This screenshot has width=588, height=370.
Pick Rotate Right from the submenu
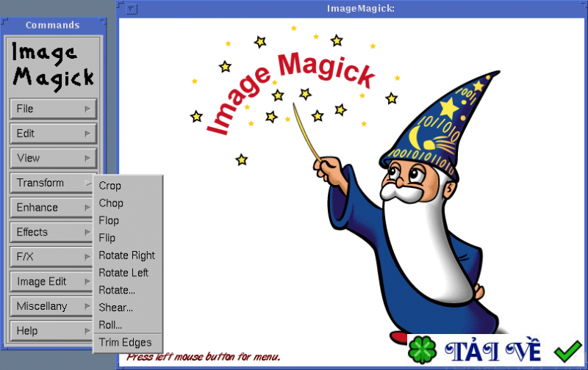point(127,255)
